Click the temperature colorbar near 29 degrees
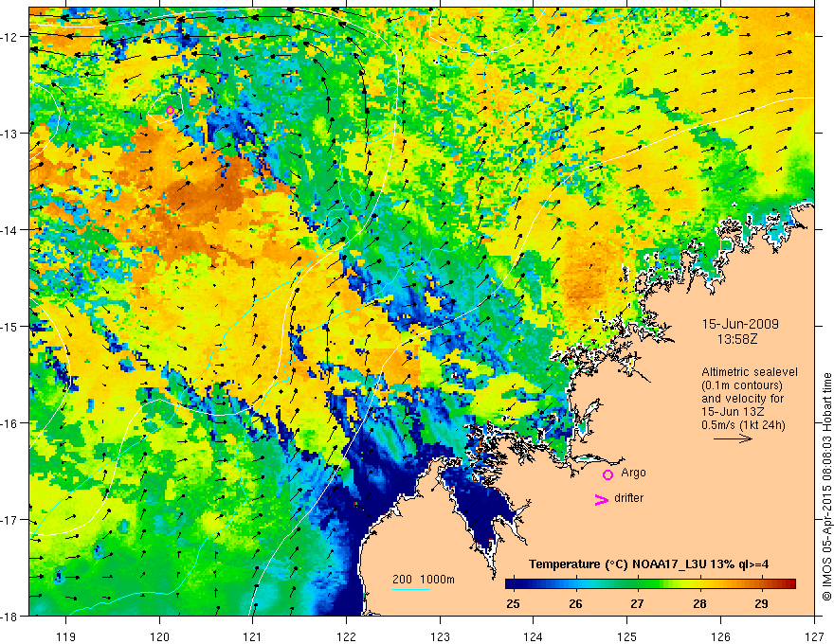The width and height of the screenshot is (834, 644). (x=761, y=584)
